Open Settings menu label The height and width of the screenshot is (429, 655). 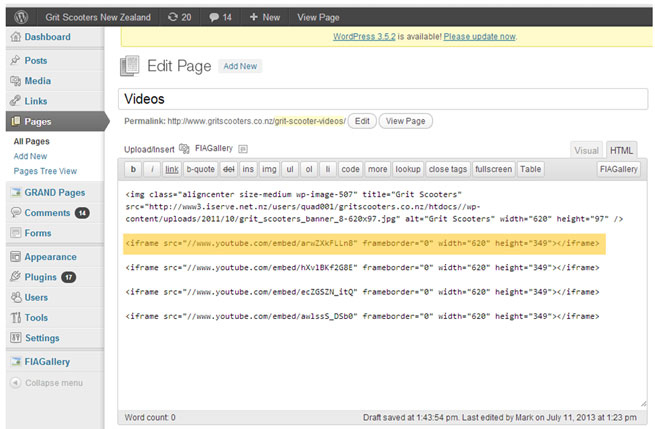(x=42, y=338)
